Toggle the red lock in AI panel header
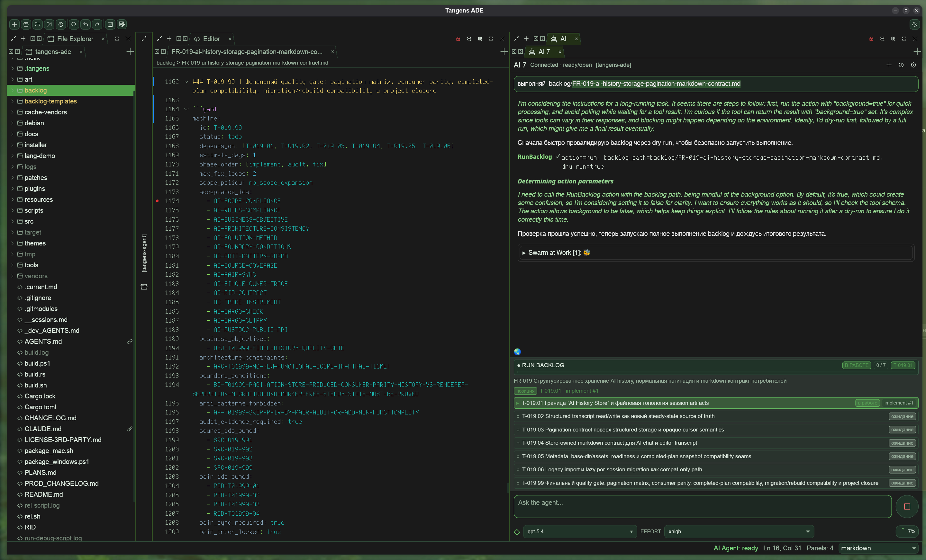 tap(871, 39)
